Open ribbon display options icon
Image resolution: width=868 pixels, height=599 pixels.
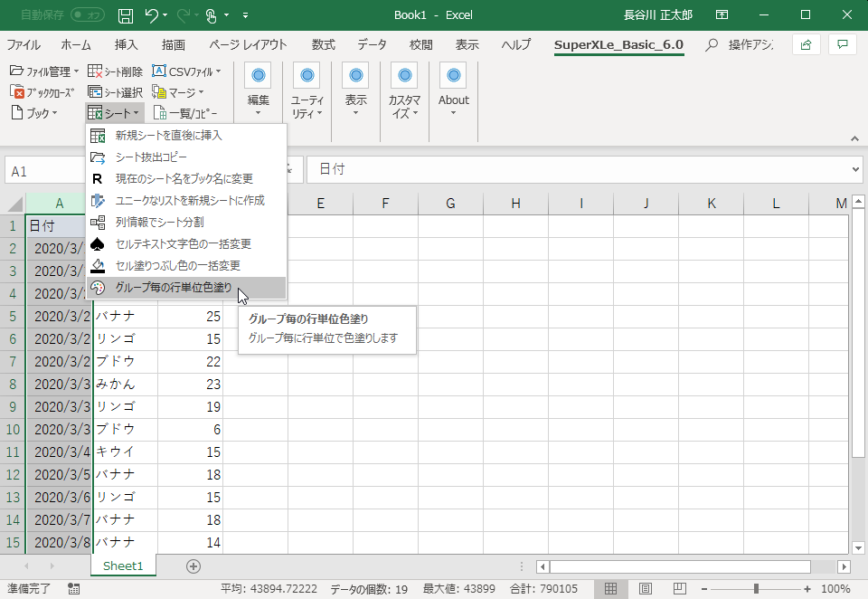(722, 15)
